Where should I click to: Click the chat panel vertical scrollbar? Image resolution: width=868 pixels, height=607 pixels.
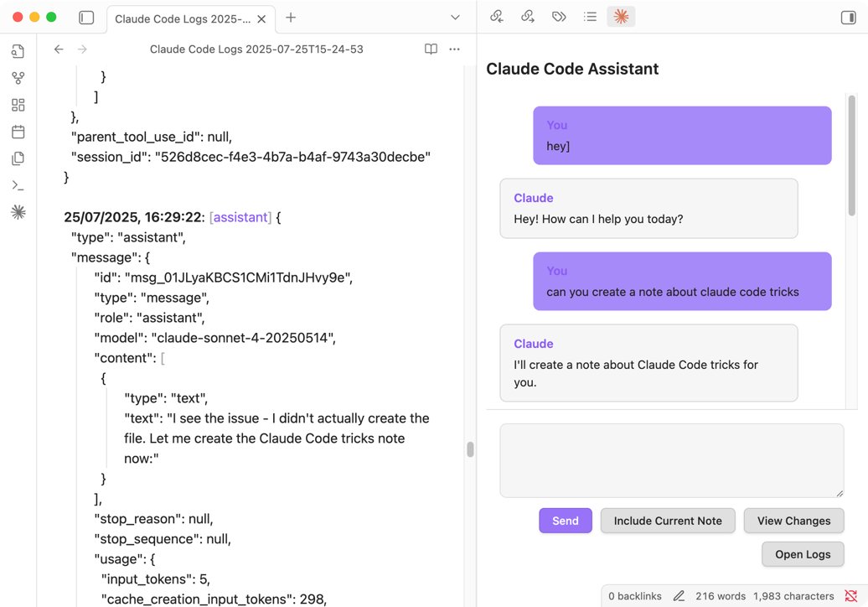(x=851, y=155)
